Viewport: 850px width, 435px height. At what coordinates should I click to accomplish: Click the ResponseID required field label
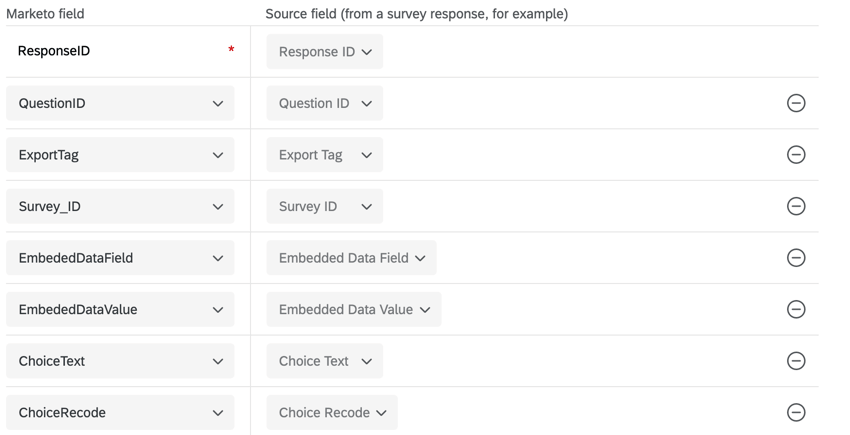(x=54, y=51)
